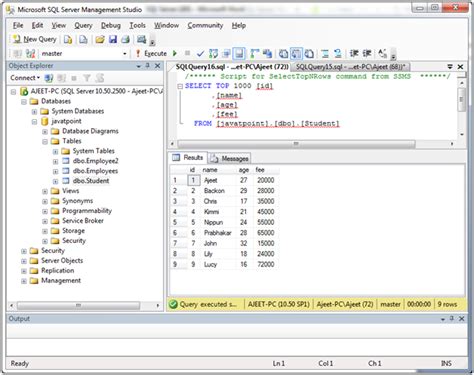Image resolution: width=474 pixels, height=375 pixels.
Task: Click the query editor vertical scrollbar
Action: click(x=461, y=99)
